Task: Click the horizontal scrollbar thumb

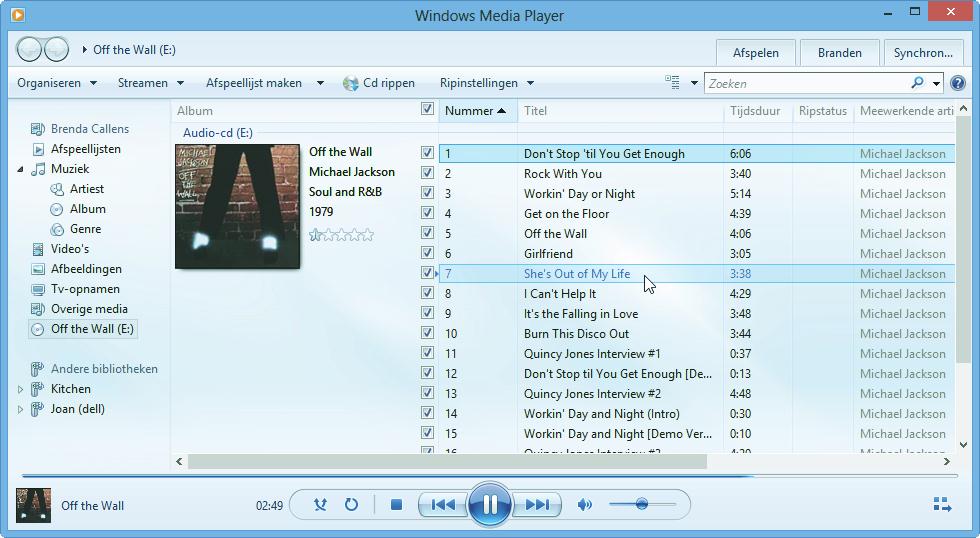Action: pos(447,462)
